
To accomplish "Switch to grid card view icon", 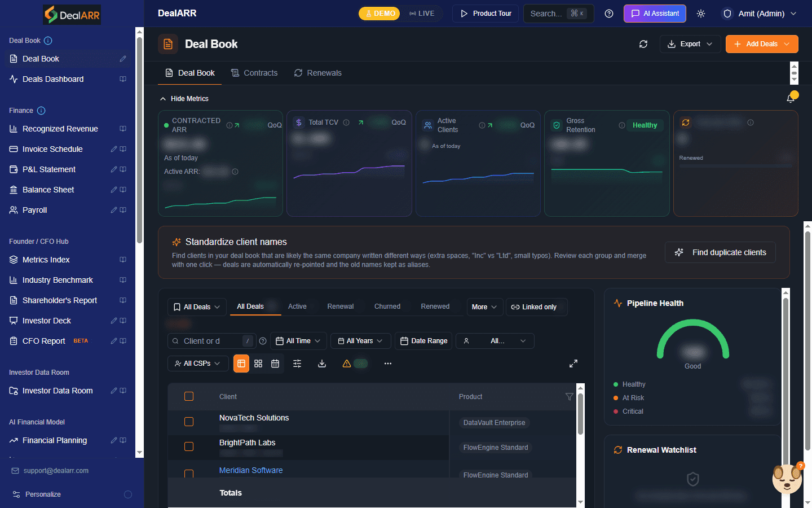I will click(x=258, y=364).
